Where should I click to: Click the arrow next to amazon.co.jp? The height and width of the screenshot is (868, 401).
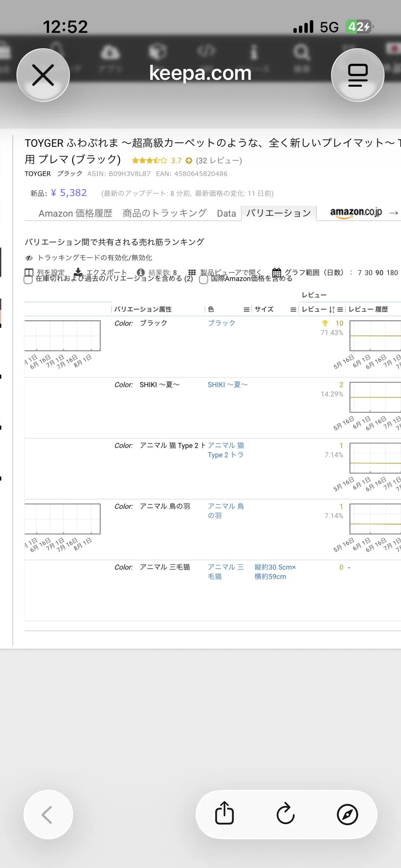(394, 213)
